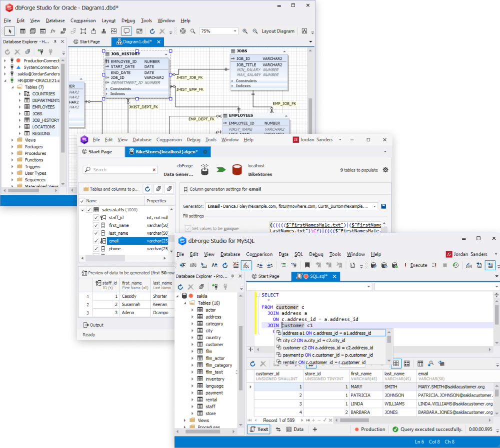
Task: Switch the result grid to card view
Action: 406,364
